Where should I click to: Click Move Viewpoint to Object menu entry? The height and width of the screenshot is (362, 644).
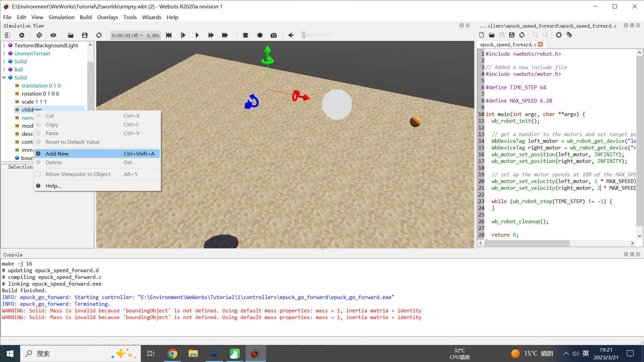coord(97,174)
